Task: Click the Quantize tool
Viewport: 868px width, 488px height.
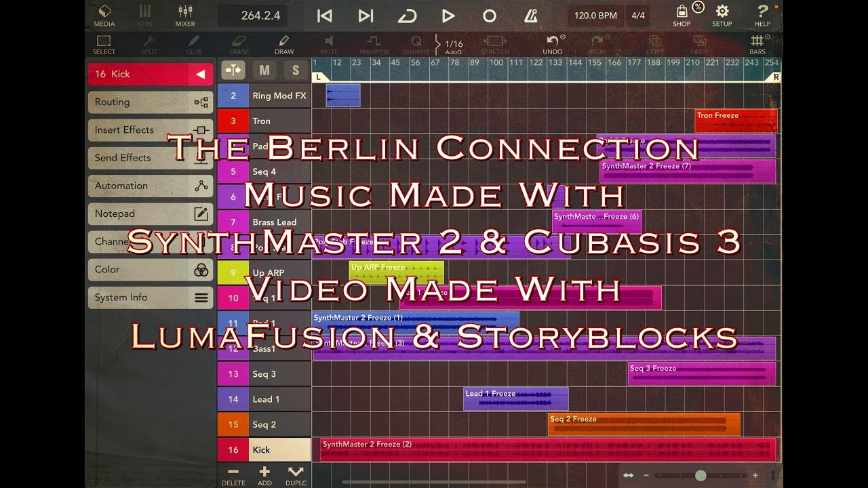Action: 416,45
